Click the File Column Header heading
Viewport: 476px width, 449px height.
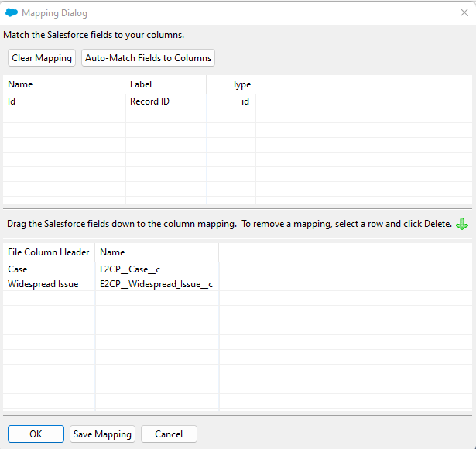49,252
